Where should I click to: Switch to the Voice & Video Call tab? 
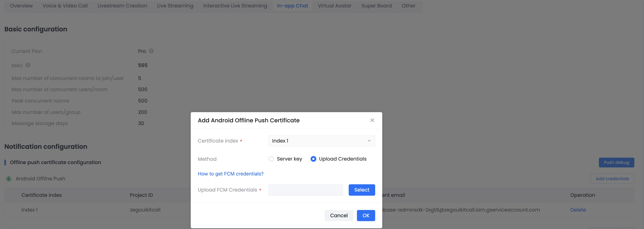(x=65, y=6)
